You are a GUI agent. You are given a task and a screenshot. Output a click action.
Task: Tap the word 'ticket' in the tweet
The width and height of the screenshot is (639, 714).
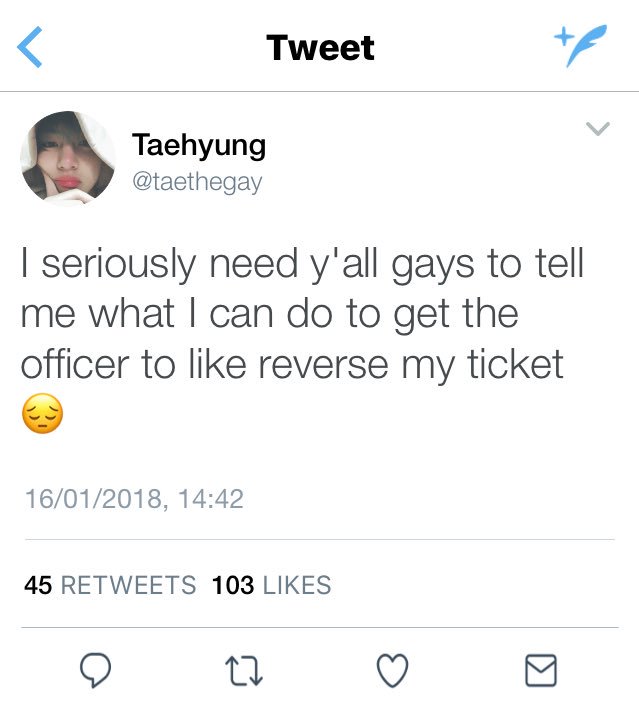(516, 363)
